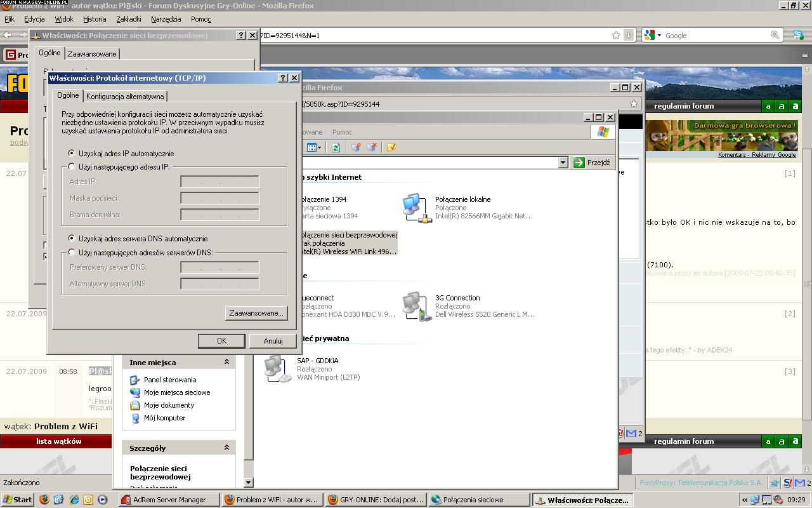Viewport: 812px width, 508px height.
Task: Click the Views icon in Network Connections toolbar
Action: coord(314,147)
